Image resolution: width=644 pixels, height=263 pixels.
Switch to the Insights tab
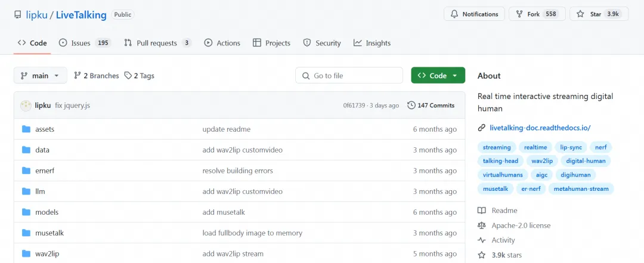pos(372,43)
